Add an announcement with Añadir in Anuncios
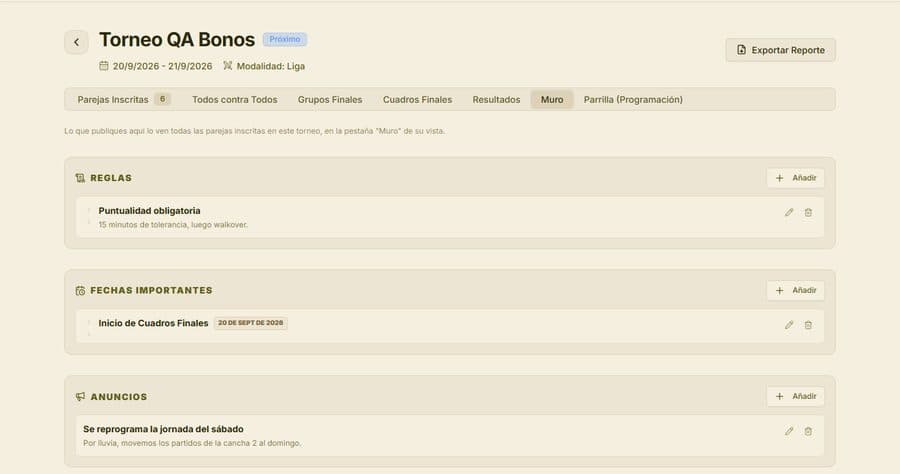The image size is (900, 474). (x=796, y=397)
